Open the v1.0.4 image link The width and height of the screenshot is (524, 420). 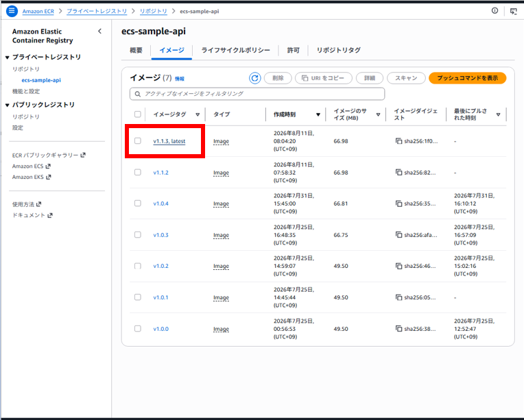click(x=160, y=203)
